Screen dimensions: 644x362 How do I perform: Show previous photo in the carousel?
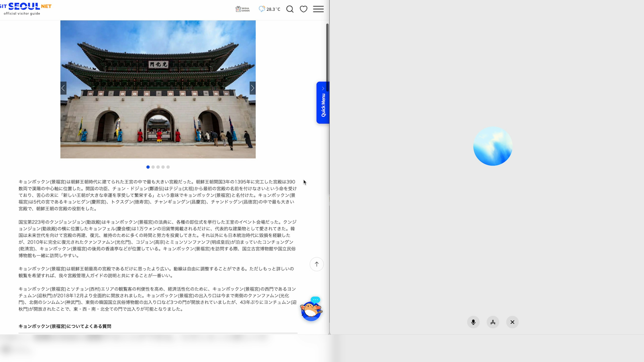coord(63,88)
